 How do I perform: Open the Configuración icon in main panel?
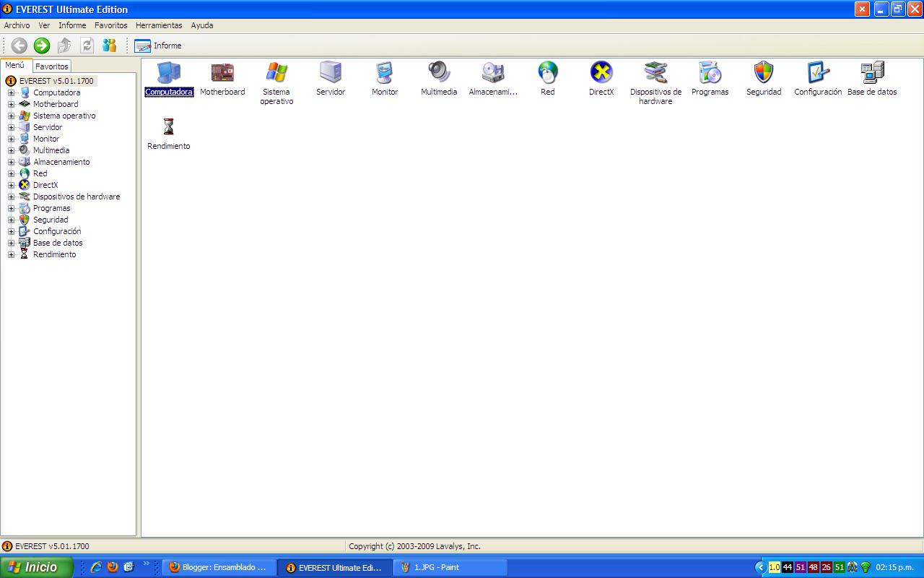818,73
